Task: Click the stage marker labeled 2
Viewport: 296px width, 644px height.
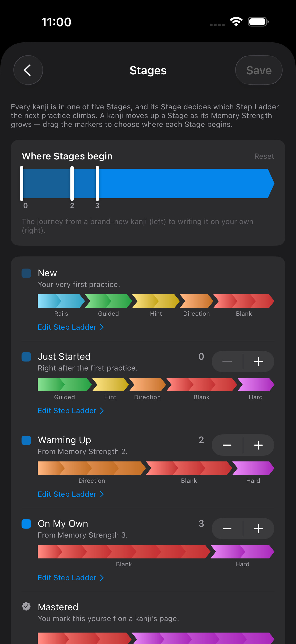Action: pos(72,183)
